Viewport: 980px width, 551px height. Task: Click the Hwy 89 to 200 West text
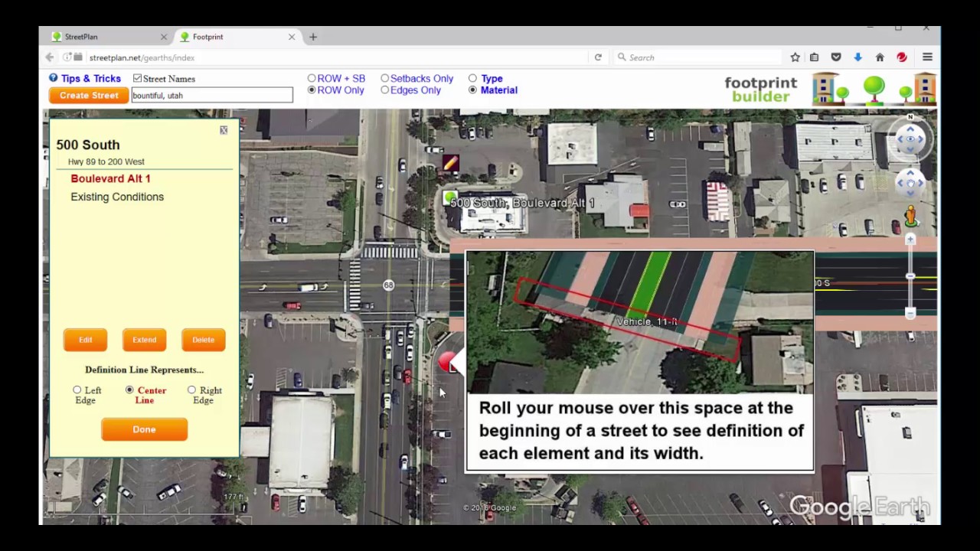[x=106, y=161]
